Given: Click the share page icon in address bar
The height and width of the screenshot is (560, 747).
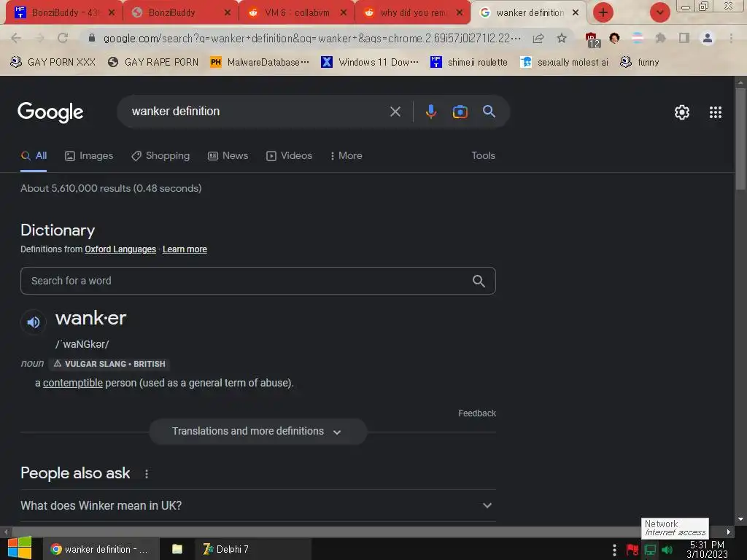Looking at the screenshot, I should (x=538, y=38).
